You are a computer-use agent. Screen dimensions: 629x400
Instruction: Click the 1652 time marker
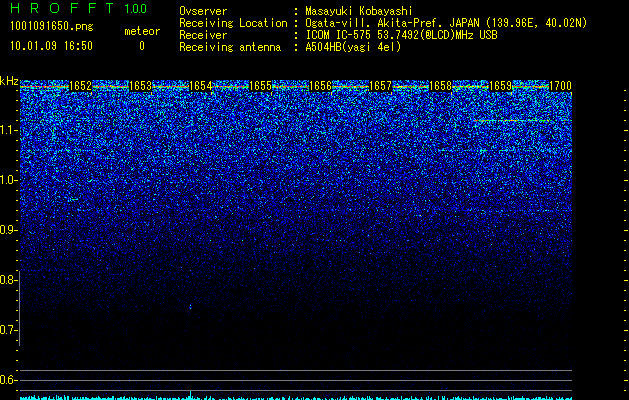(x=80, y=86)
